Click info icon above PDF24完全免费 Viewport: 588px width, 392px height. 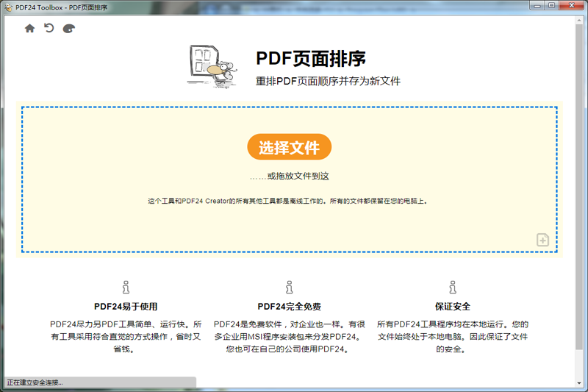[x=289, y=287]
